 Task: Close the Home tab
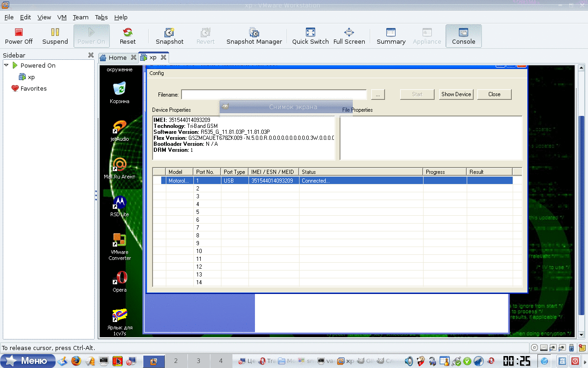pyautogui.click(x=134, y=57)
